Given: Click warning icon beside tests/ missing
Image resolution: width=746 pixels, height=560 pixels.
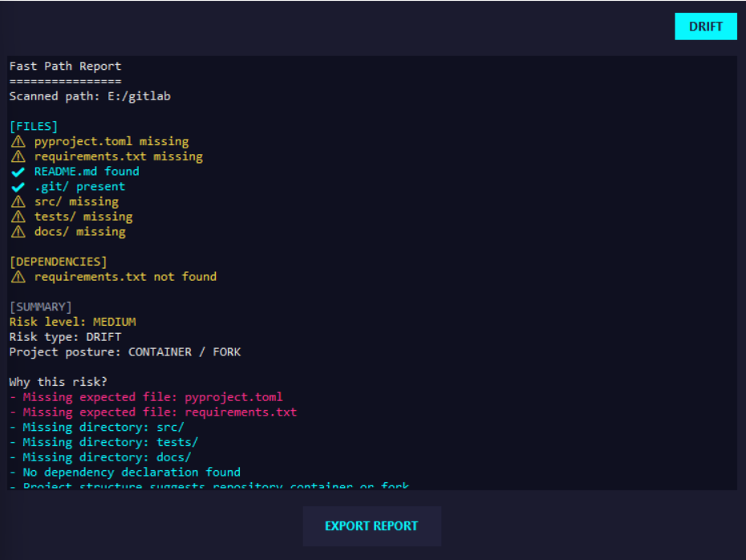Looking at the screenshot, I should (18, 217).
